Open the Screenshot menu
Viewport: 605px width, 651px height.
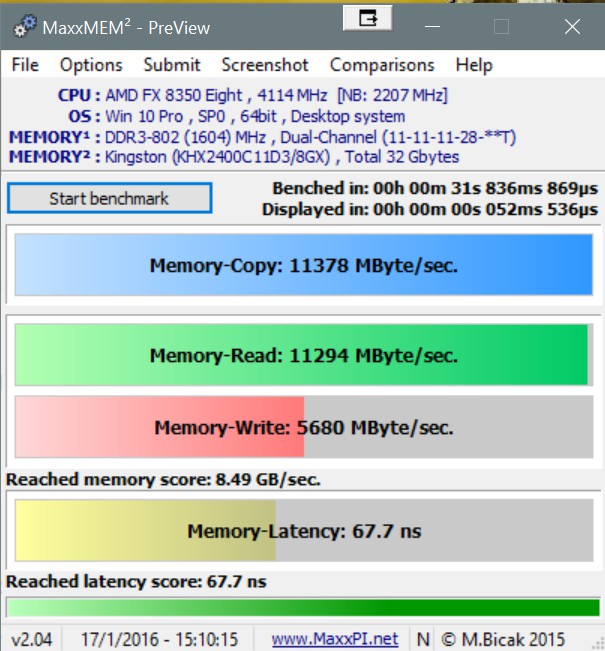coord(265,65)
